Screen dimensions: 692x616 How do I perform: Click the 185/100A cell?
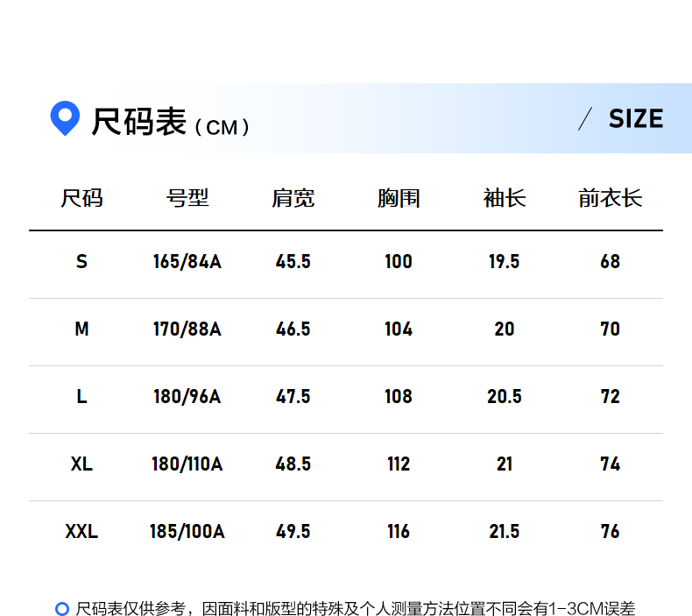[x=187, y=531]
